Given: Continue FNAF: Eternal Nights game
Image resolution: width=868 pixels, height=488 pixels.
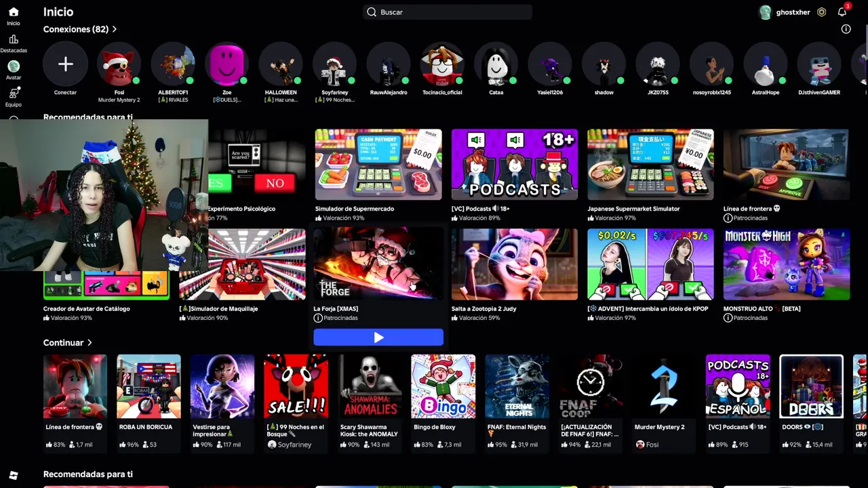Looking at the screenshot, I should tap(517, 386).
